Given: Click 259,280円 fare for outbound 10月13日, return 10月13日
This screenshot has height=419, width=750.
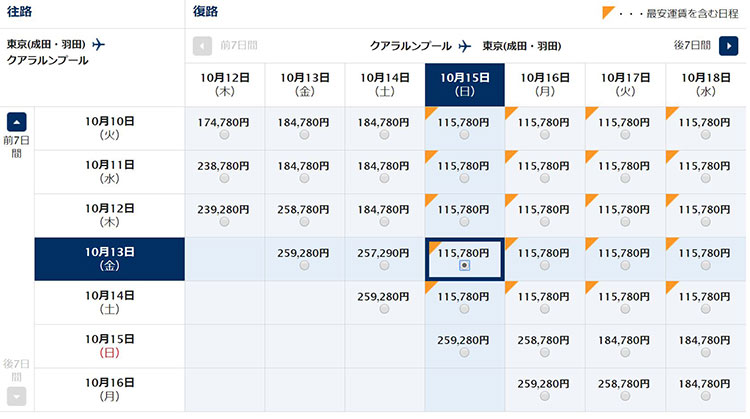Looking at the screenshot, I should coord(303,253).
